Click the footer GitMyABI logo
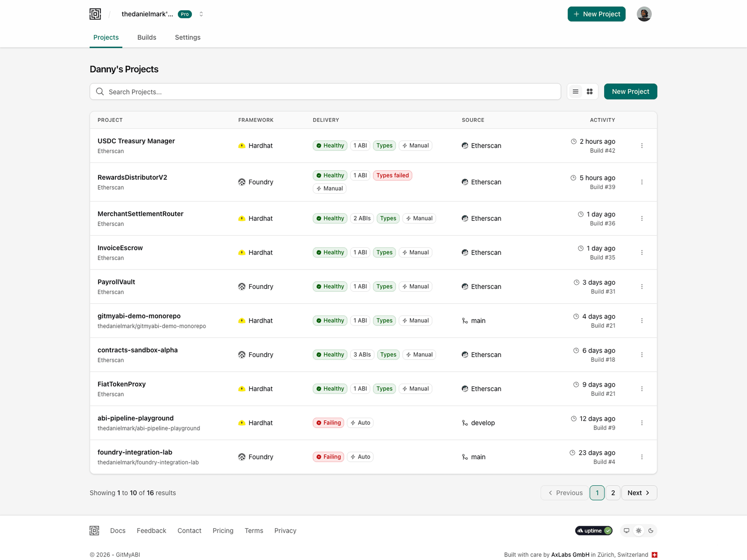The image size is (747, 560). point(94,531)
